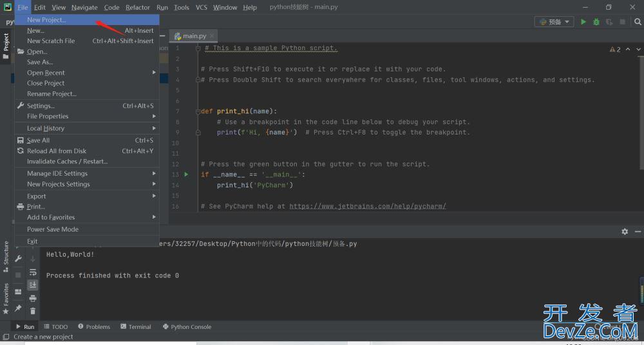Select Reload All from Disk

click(87, 151)
